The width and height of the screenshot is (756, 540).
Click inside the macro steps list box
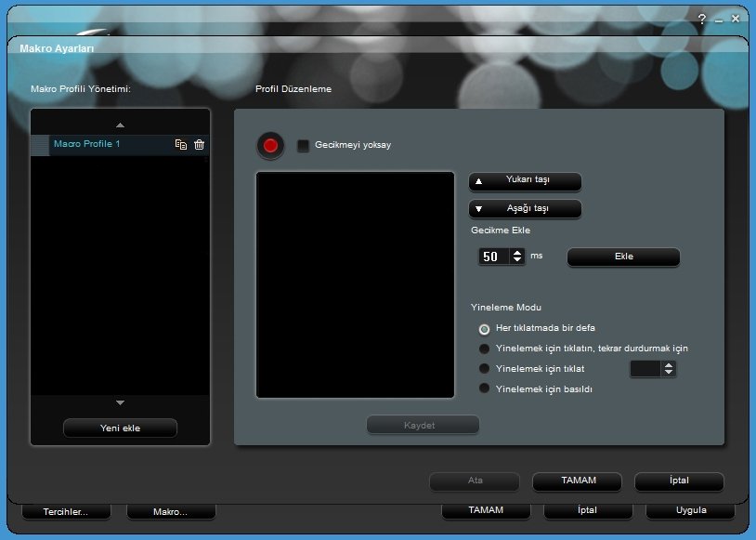(x=356, y=284)
